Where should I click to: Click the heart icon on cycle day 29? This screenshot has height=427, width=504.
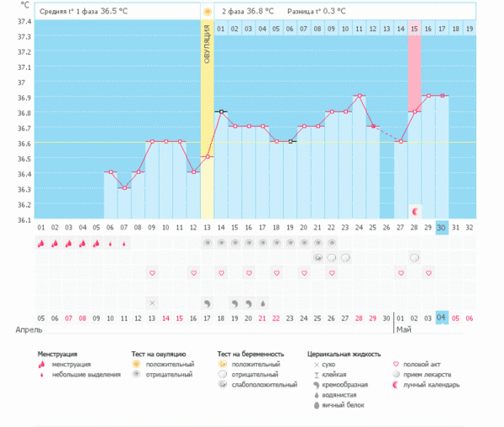[x=428, y=273]
